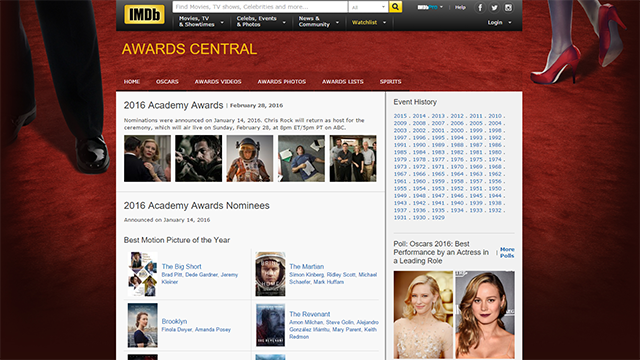Go to the Home tab
This screenshot has width=640, height=360.
pyautogui.click(x=132, y=82)
